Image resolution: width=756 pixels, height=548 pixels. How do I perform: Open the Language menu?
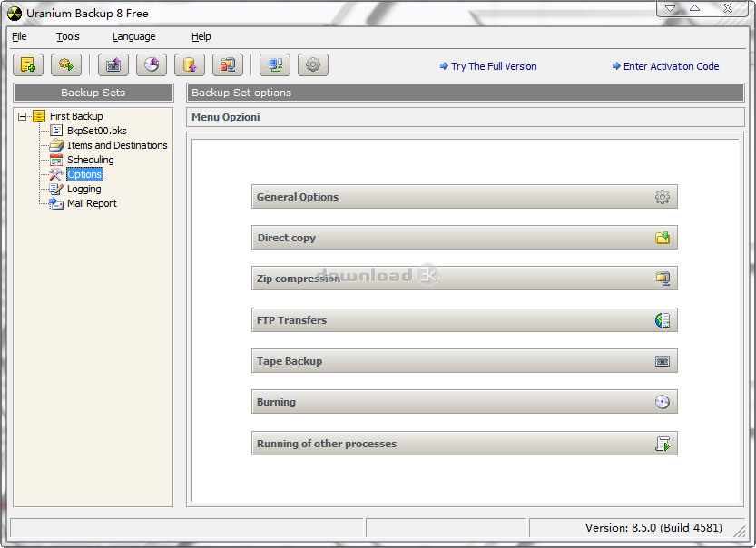pos(134,36)
